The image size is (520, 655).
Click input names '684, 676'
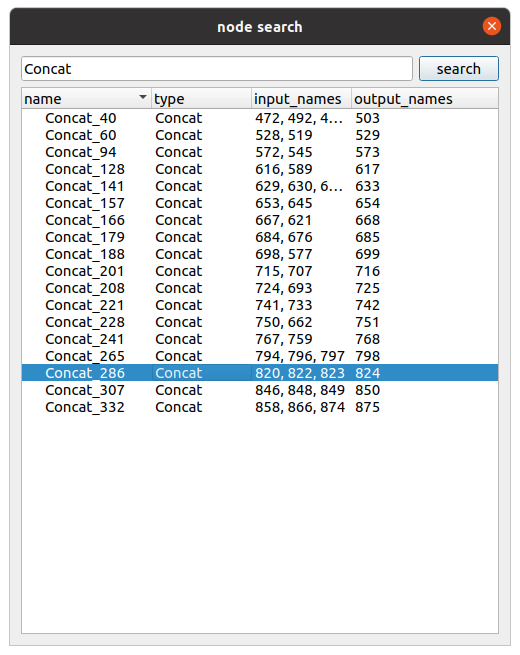coord(284,237)
